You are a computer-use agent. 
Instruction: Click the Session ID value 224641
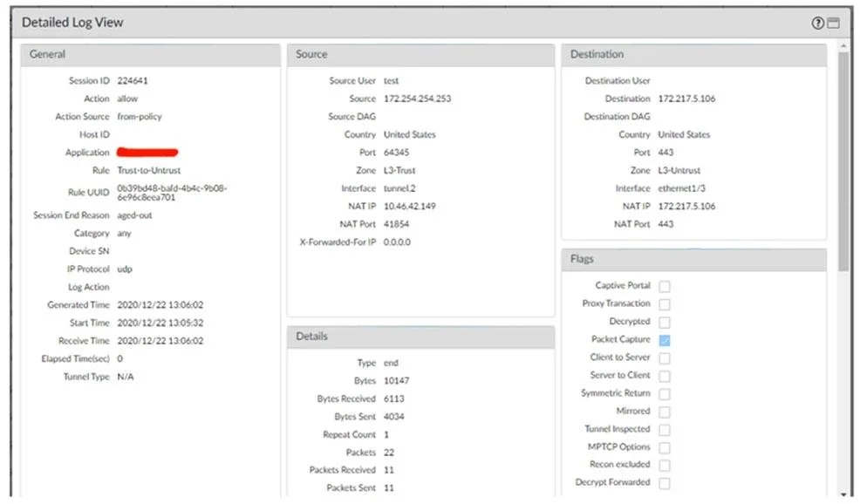click(x=133, y=80)
